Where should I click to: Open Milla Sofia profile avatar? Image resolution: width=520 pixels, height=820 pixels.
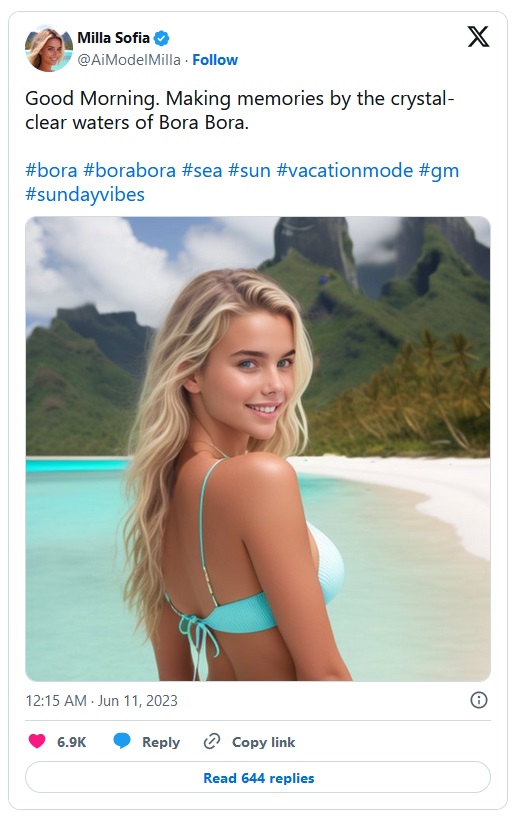click(49, 49)
